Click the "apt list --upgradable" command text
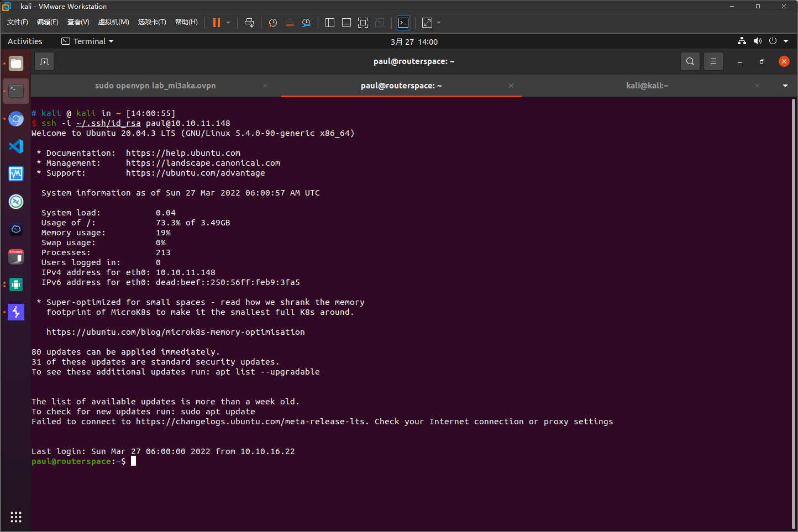The height and width of the screenshot is (532, 798). pyautogui.click(x=267, y=372)
